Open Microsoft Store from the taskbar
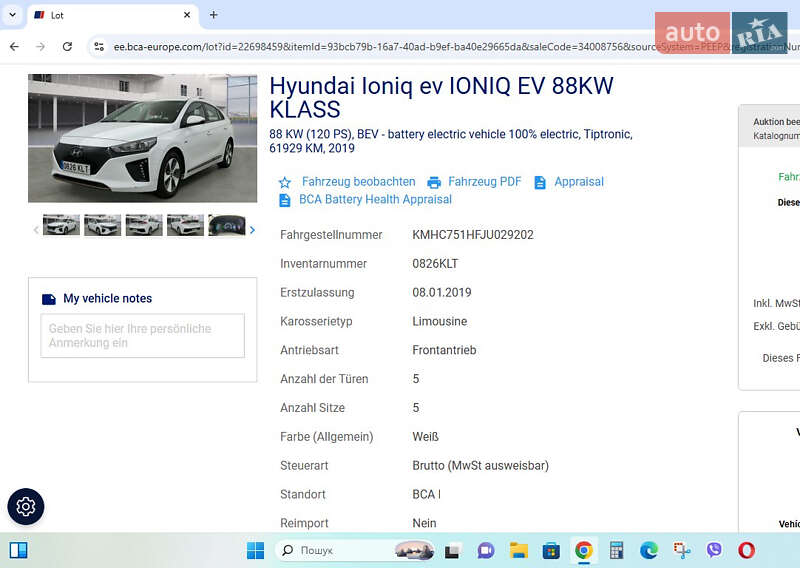The height and width of the screenshot is (568, 800). tap(551, 551)
